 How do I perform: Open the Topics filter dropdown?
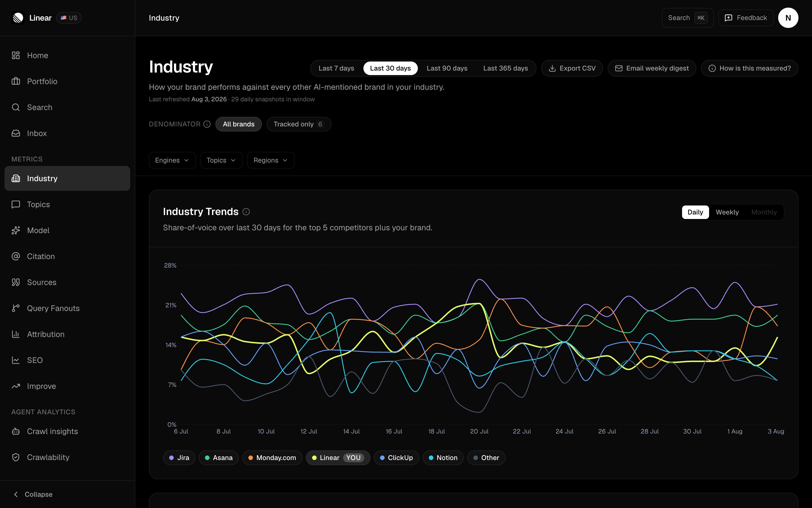tap(221, 160)
